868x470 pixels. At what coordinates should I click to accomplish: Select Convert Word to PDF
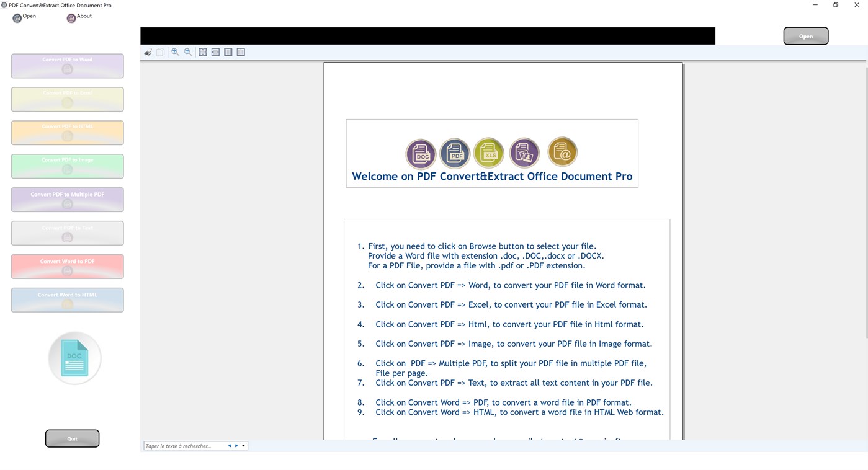(67, 266)
